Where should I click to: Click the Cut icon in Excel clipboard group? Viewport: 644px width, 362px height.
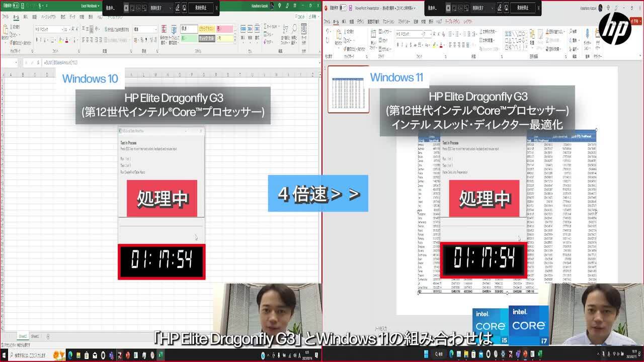point(15,27)
